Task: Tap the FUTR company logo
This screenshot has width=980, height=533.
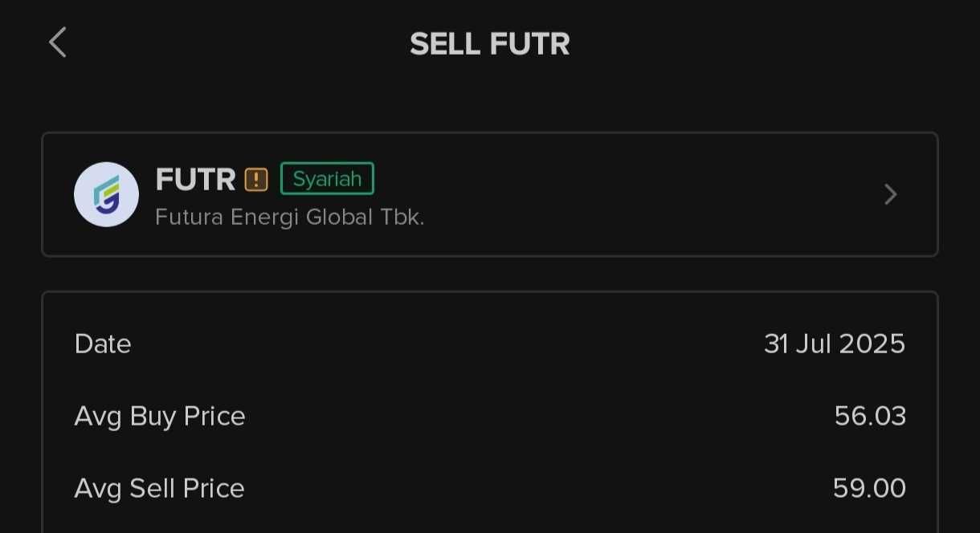Action: pos(106,194)
